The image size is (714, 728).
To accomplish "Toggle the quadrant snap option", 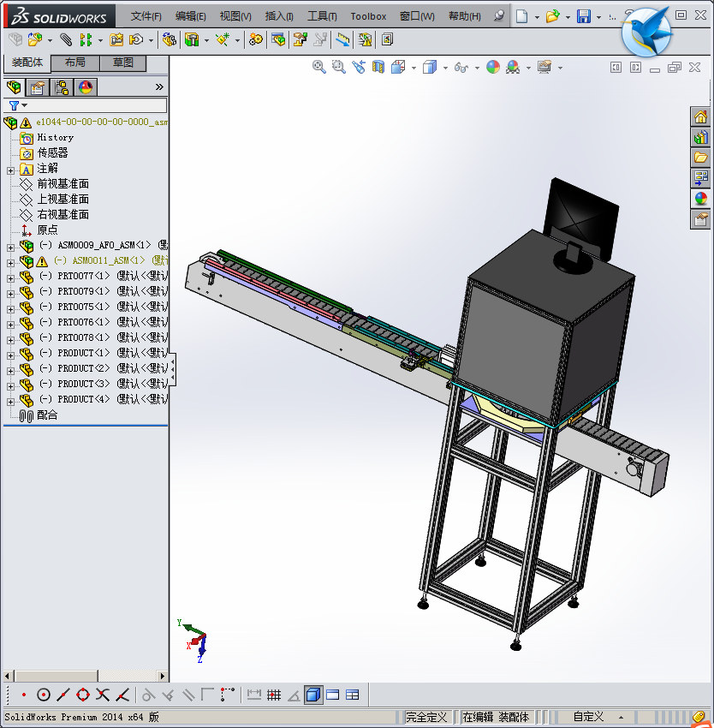I will point(83,695).
